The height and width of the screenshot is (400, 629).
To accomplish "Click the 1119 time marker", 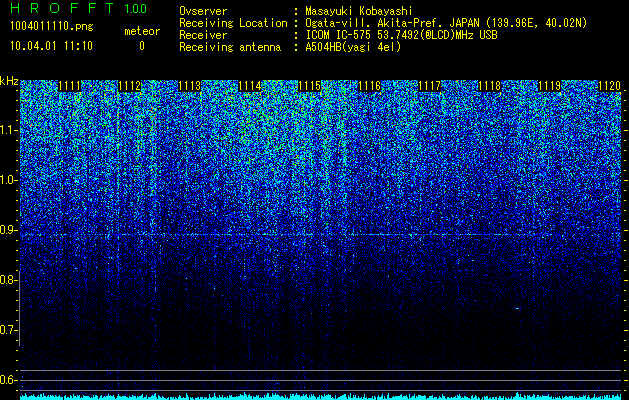I will 549,86.
